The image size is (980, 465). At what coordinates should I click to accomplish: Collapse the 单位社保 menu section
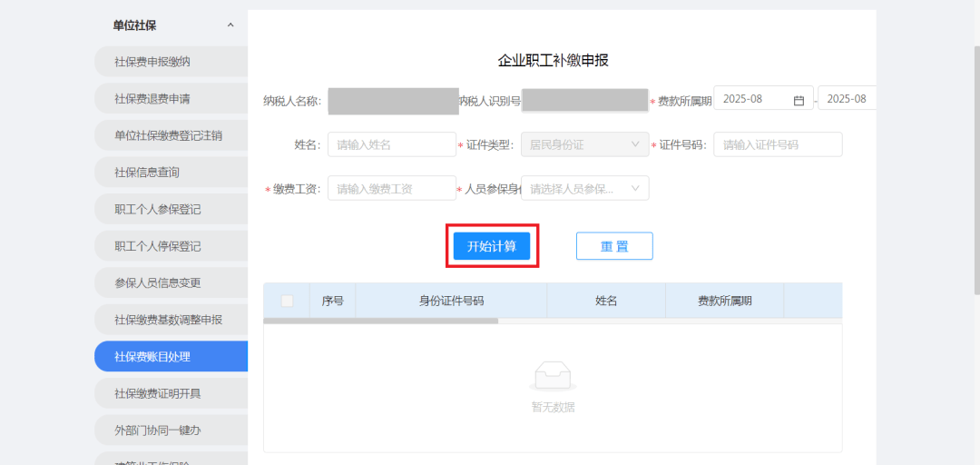coord(230,25)
